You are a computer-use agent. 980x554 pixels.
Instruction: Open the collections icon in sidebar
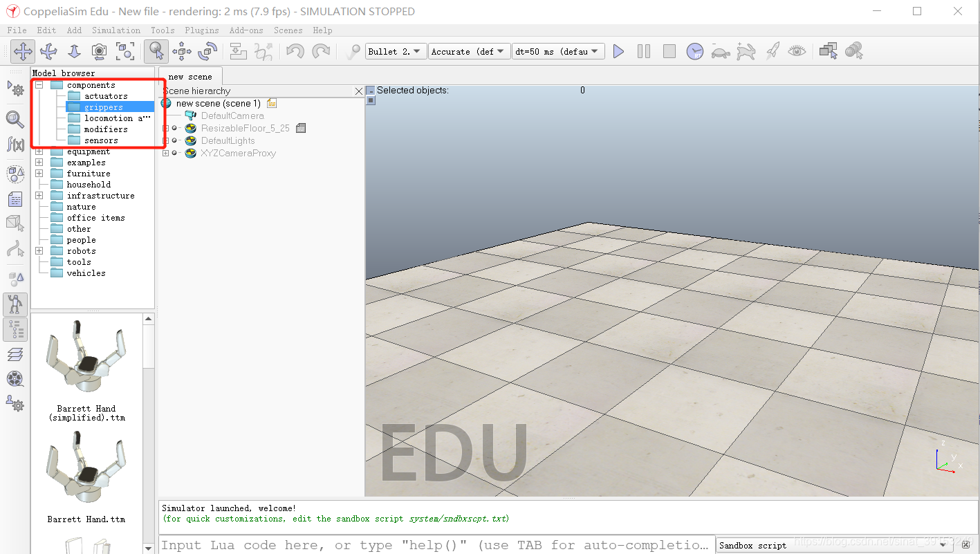click(15, 174)
